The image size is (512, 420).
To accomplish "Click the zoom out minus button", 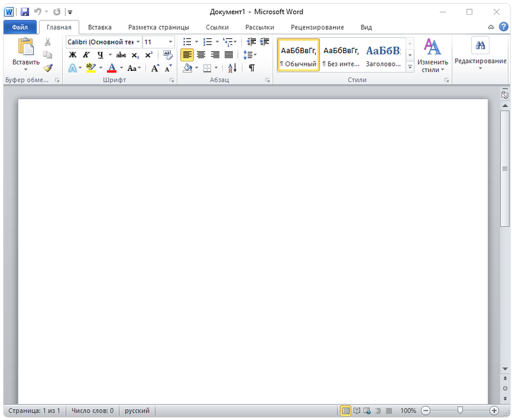I will coord(426,410).
